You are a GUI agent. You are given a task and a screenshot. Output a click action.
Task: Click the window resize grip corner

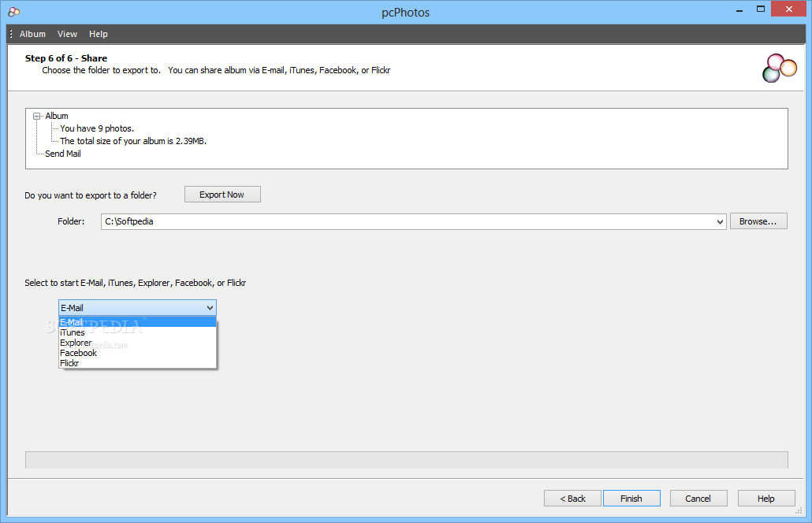tap(799, 511)
